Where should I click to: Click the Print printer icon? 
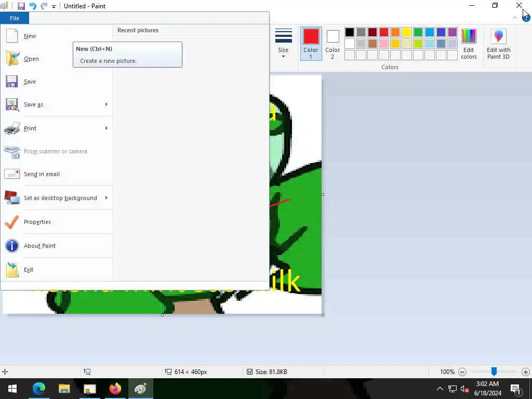point(12,128)
